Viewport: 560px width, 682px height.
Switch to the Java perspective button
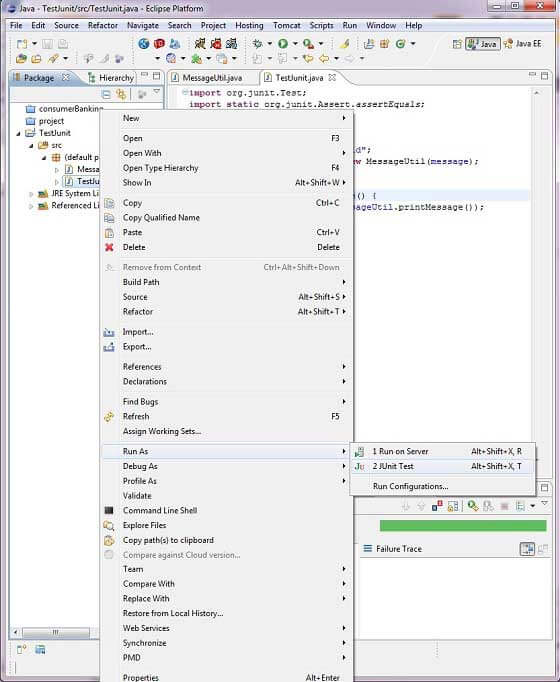[483, 44]
